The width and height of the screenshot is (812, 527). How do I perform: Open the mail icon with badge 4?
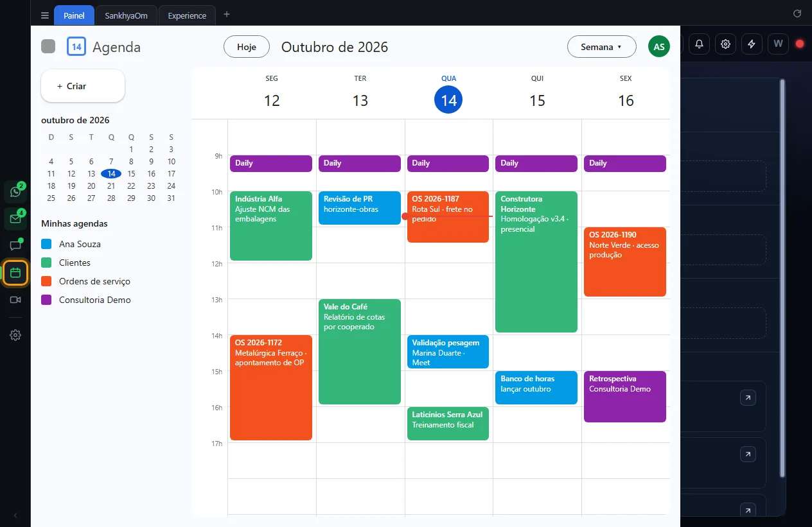tap(15, 219)
